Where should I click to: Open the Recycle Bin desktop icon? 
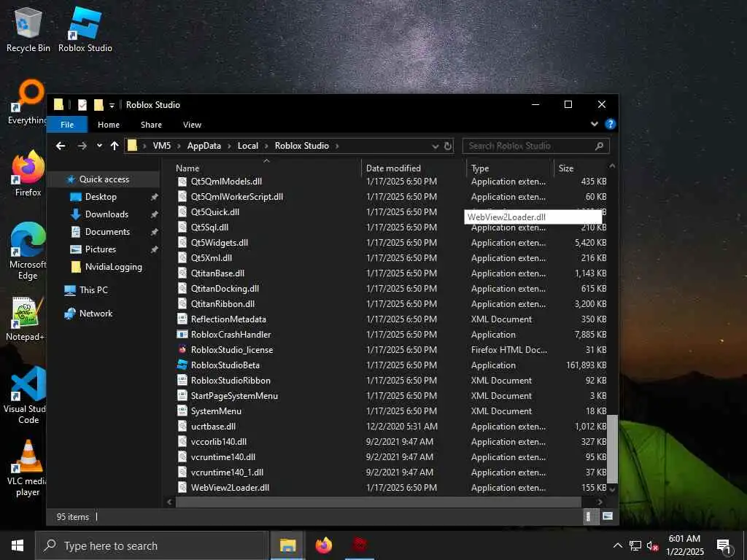coord(28,29)
